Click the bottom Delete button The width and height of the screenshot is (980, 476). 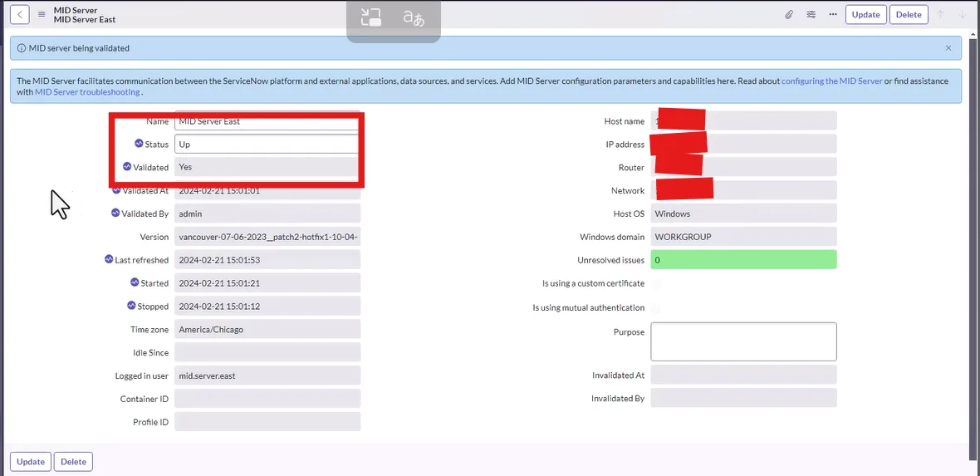[x=74, y=462]
